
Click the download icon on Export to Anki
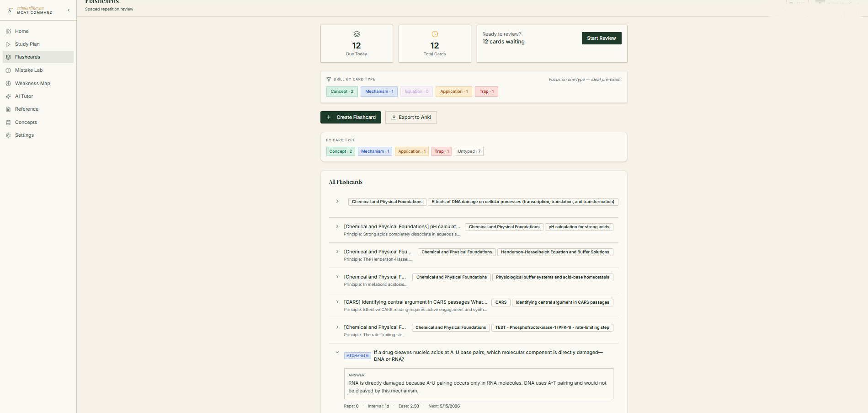[394, 117]
